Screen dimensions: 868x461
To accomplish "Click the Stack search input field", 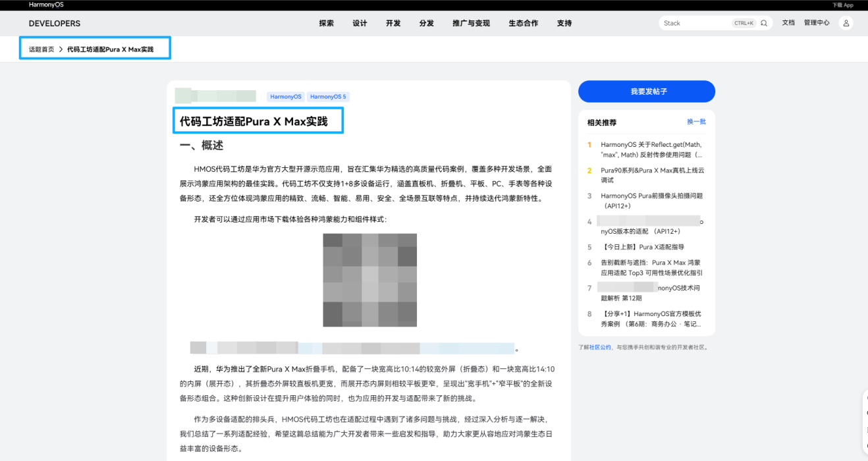I will (698, 22).
